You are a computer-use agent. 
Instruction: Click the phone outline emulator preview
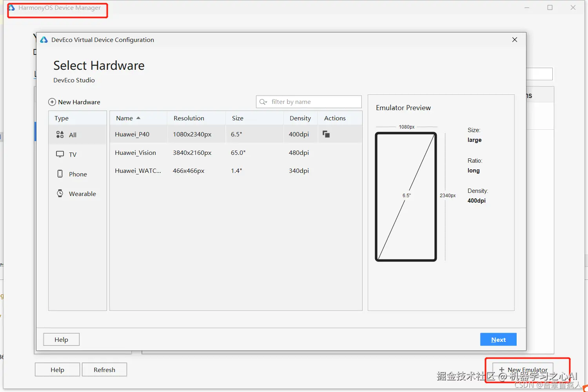click(406, 196)
